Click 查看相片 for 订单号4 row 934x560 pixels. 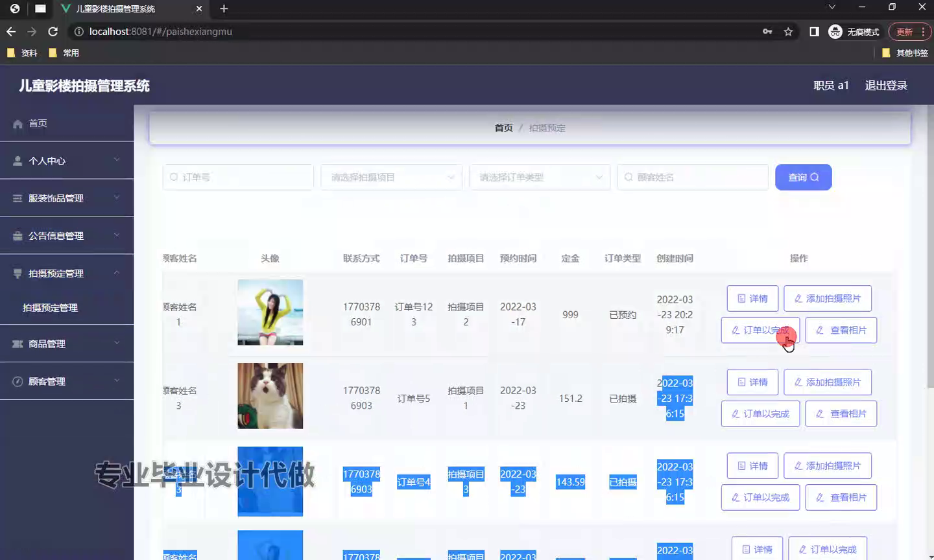(841, 497)
